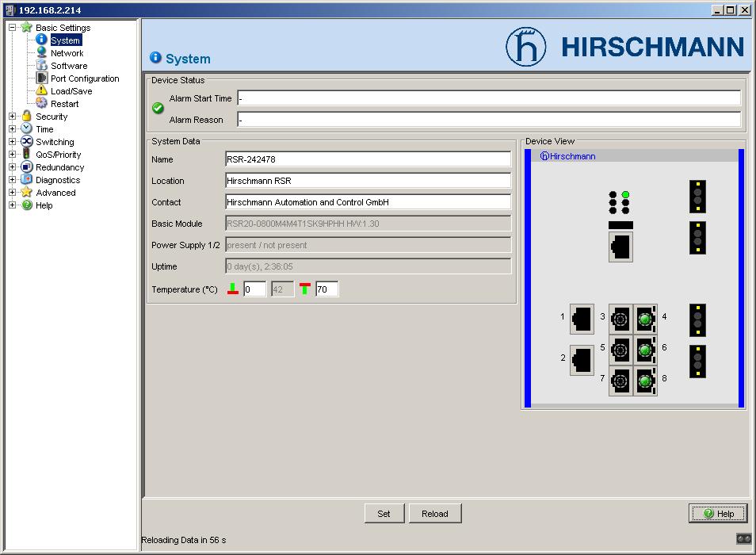Click the Security padlock icon

(26, 117)
